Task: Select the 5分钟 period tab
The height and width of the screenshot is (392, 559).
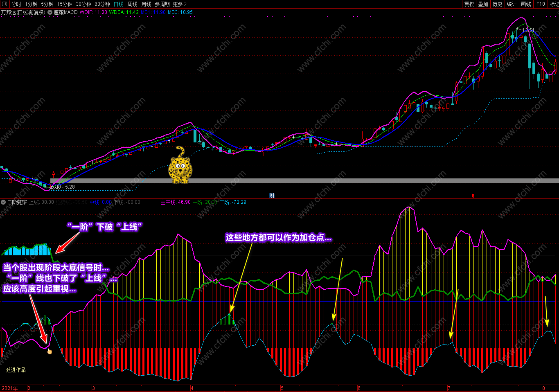Action: [47, 4]
